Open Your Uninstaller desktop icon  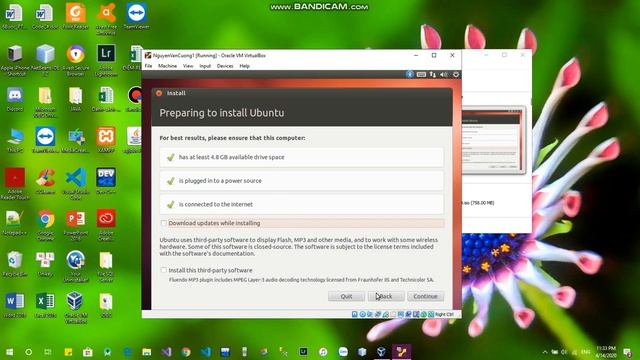[x=76, y=267]
